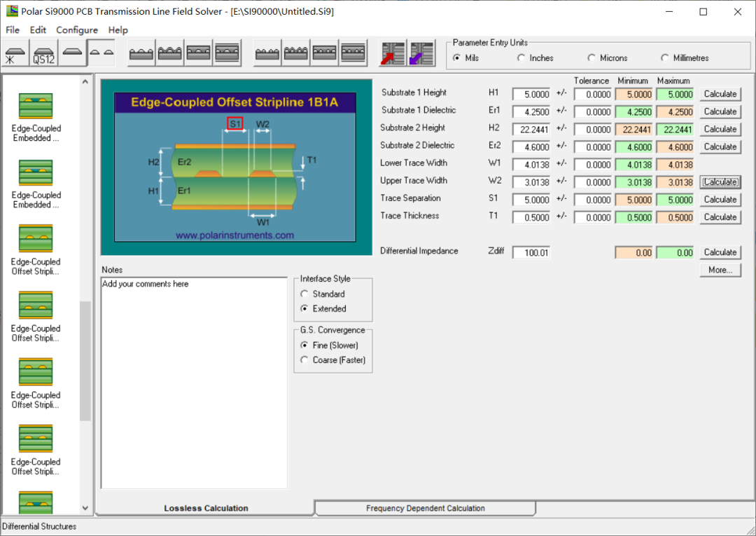Viewport: 756px width, 536px height.
Task: Open the Configure menu
Action: point(77,30)
